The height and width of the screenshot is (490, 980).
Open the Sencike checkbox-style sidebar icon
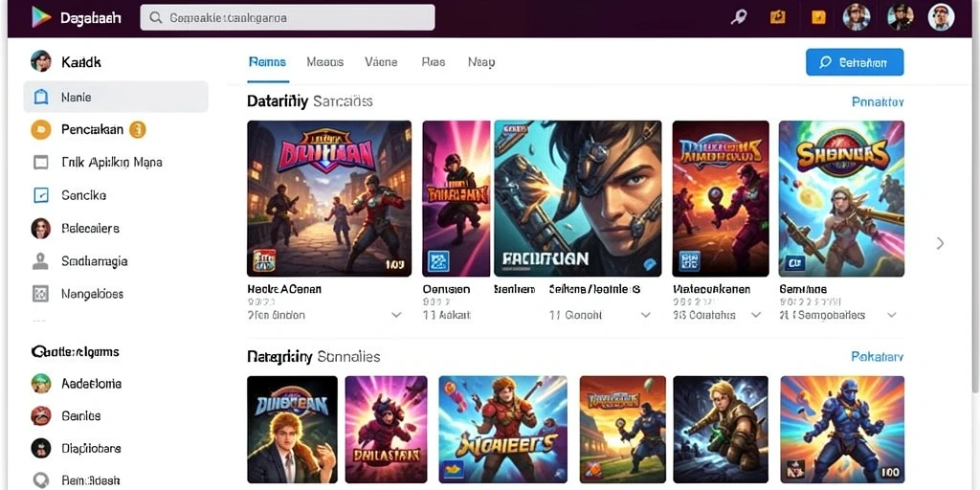coord(40,195)
